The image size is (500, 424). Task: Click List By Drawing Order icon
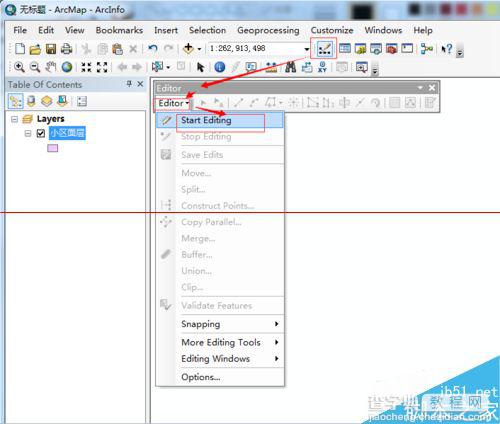pos(16,101)
